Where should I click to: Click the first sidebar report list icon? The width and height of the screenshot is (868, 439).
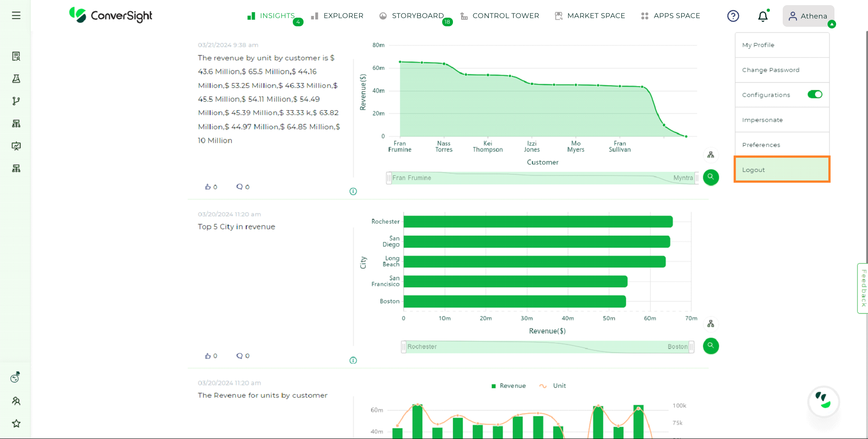pyautogui.click(x=16, y=56)
